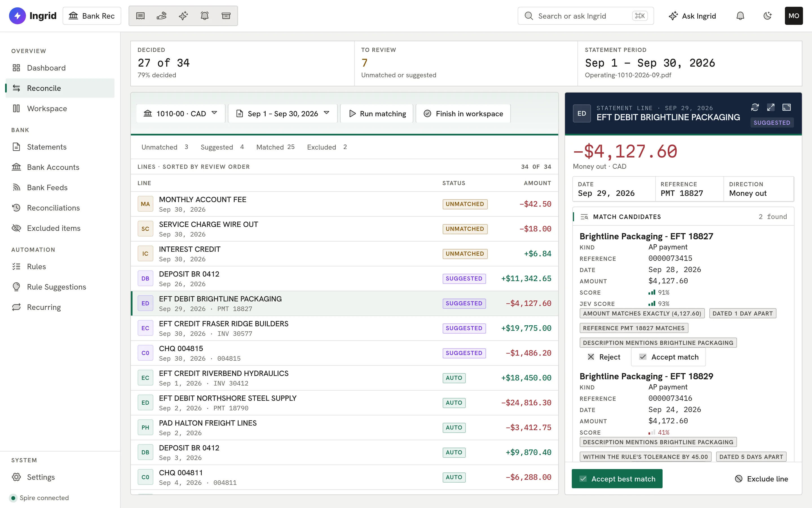Open Ask Ingrid assistant
The height and width of the screenshot is (508, 812).
coord(692,16)
